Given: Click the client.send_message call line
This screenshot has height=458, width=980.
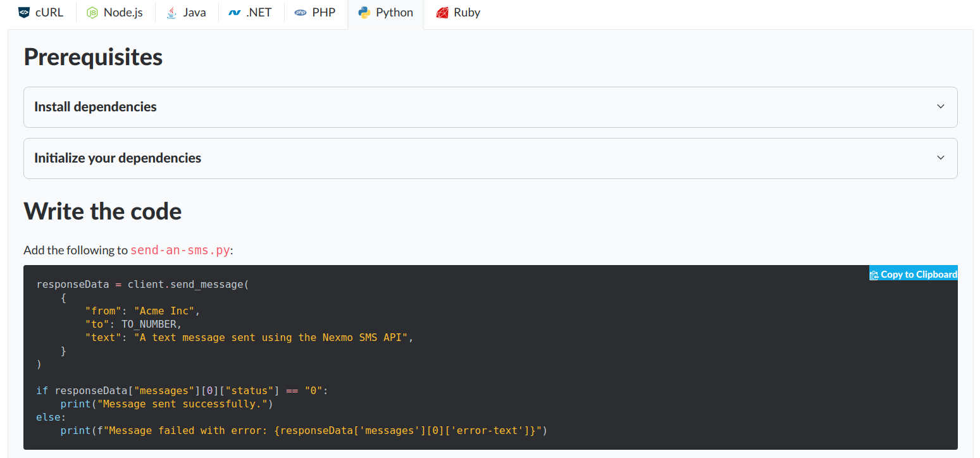Looking at the screenshot, I should point(143,285).
